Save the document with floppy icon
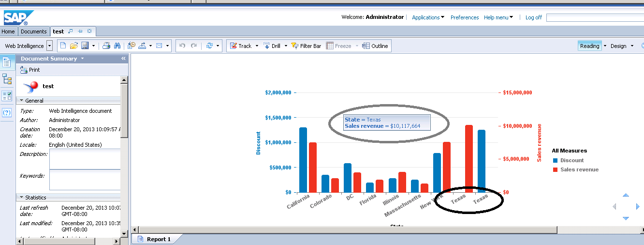 [85, 46]
